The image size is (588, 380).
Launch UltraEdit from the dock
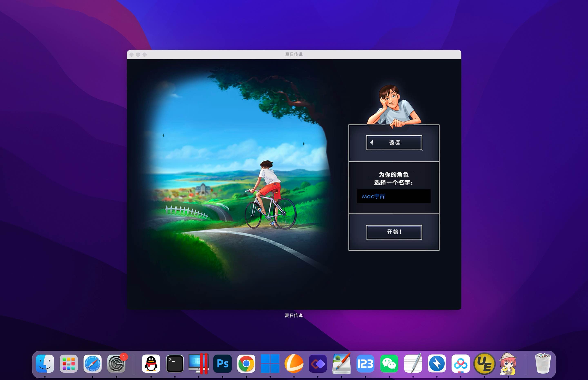pos(484,364)
